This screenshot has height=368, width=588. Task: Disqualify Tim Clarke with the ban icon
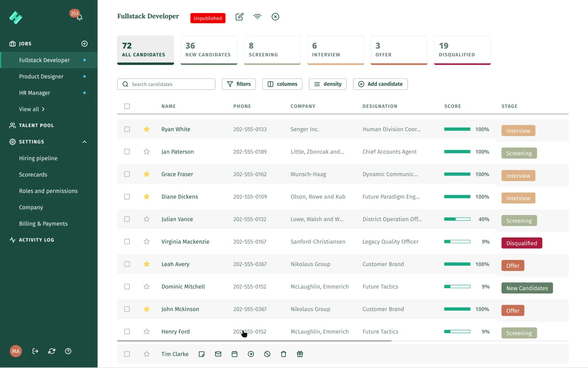(267, 354)
